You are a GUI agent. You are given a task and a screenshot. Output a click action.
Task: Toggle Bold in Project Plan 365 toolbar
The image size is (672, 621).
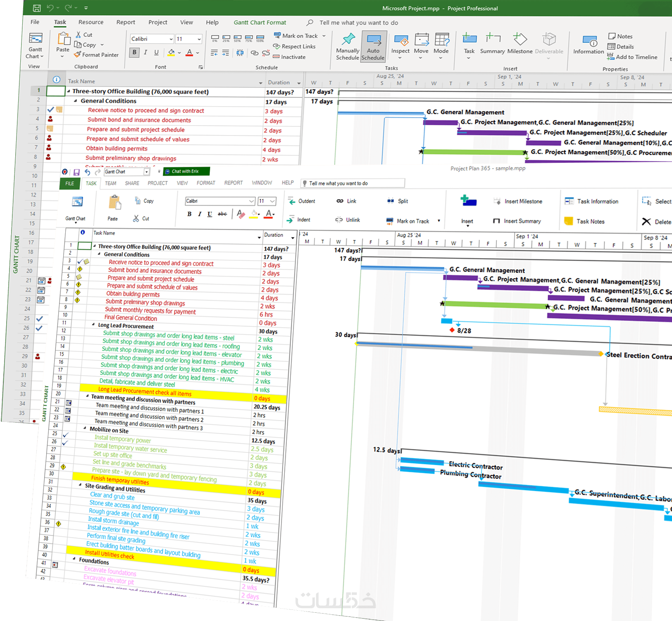189,214
